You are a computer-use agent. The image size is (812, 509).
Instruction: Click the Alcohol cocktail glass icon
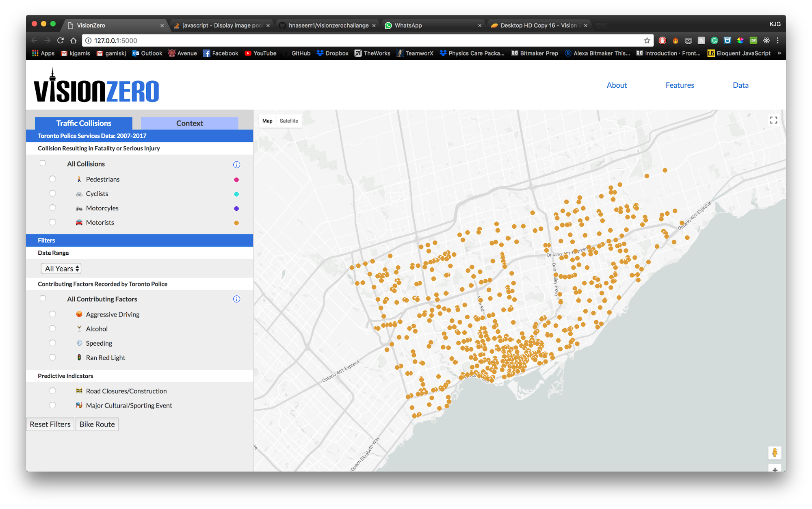click(x=79, y=329)
